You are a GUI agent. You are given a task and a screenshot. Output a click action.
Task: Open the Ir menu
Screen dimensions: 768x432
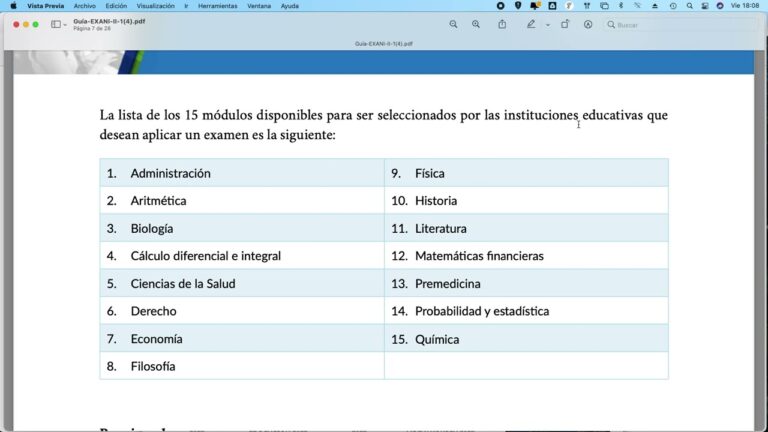point(186,6)
